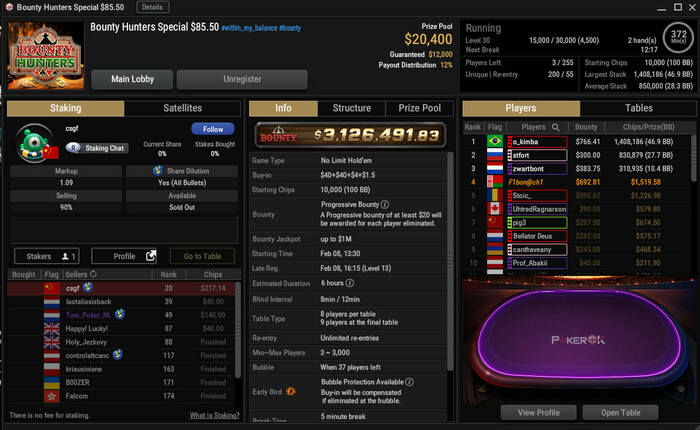Follow the seller csgf
The height and width of the screenshot is (430, 700).
click(213, 129)
